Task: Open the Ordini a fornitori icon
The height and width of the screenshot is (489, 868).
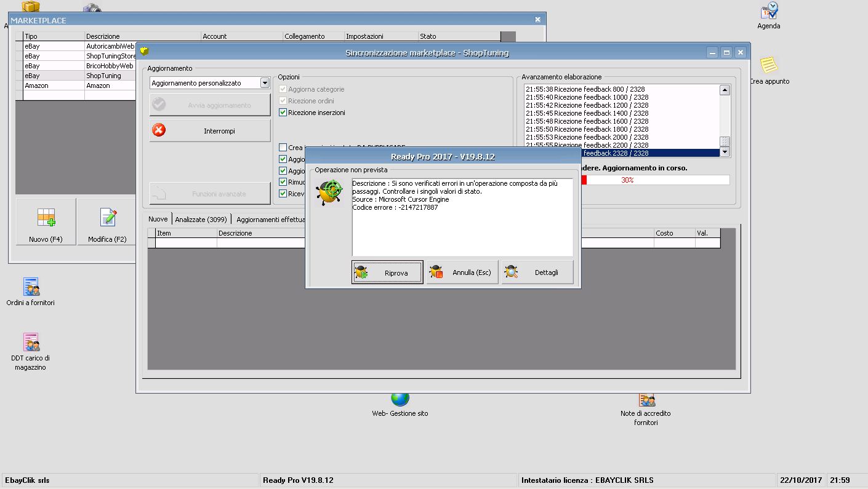Action: click(31, 287)
